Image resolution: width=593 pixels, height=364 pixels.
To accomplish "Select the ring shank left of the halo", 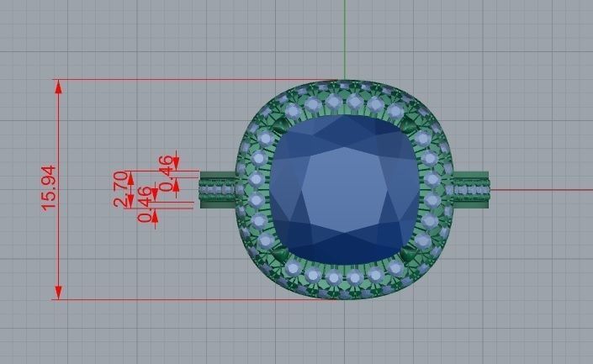I will [219, 190].
